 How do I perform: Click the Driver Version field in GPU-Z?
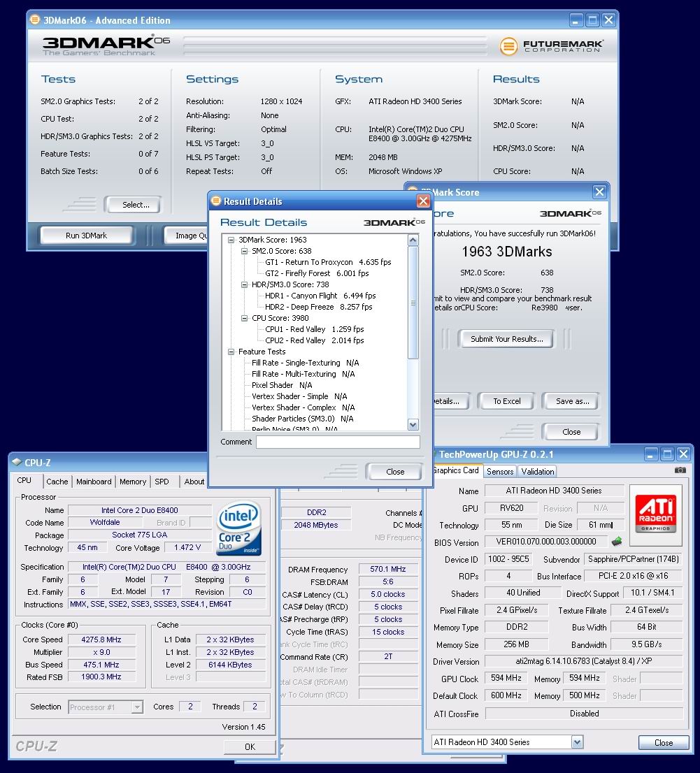584,661
